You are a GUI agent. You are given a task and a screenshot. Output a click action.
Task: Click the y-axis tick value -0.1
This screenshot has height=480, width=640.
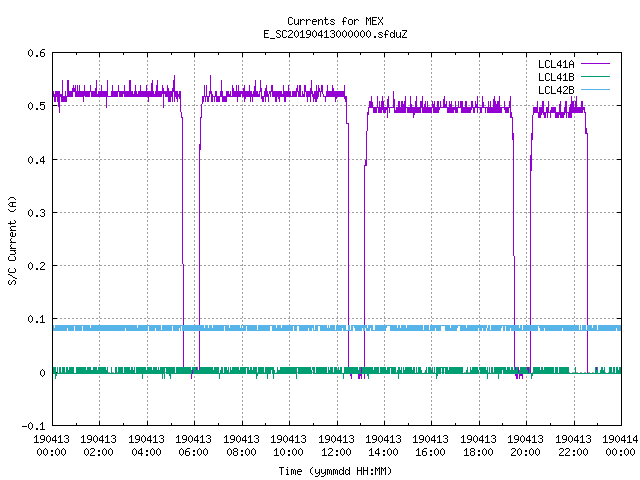(33, 426)
